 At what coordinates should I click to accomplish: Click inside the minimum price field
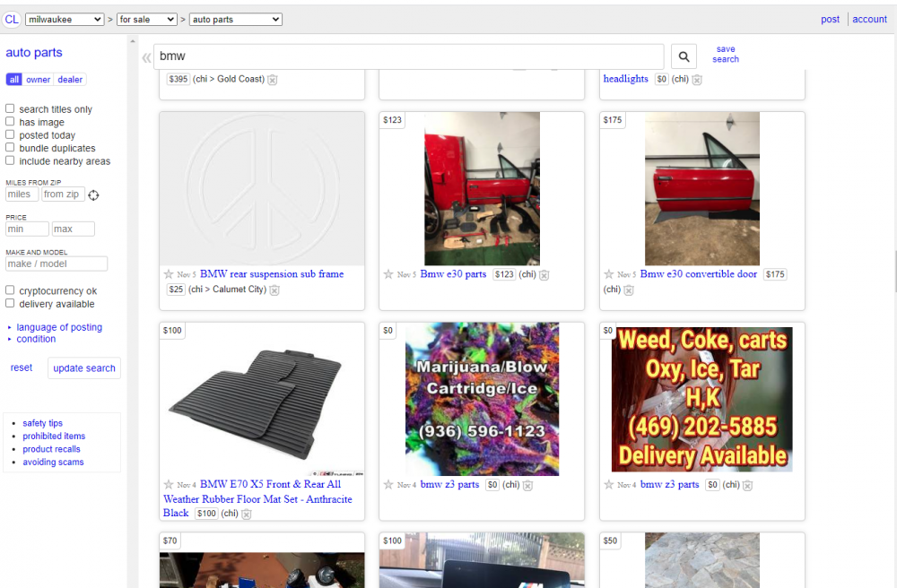click(x=26, y=229)
